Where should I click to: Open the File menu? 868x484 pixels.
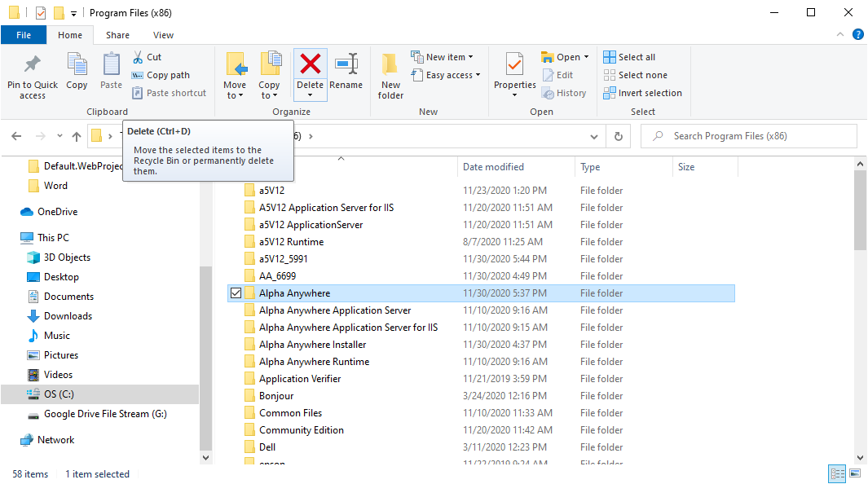(x=24, y=35)
